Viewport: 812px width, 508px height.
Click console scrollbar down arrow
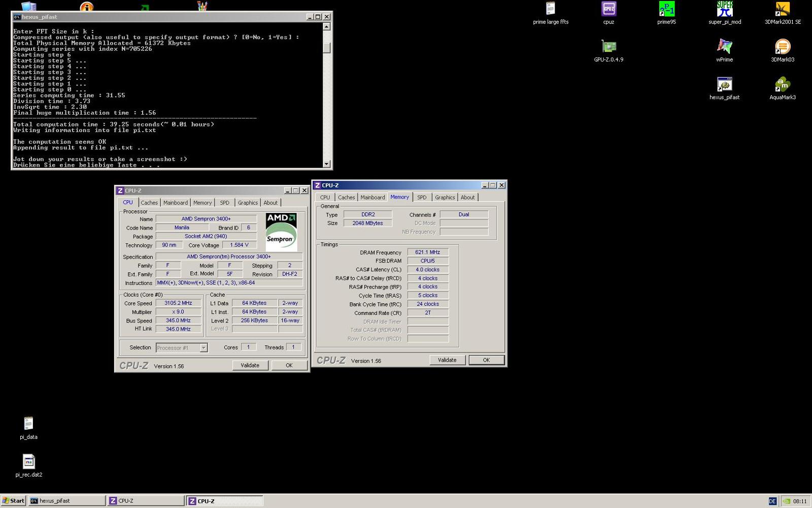pos(327,164)
